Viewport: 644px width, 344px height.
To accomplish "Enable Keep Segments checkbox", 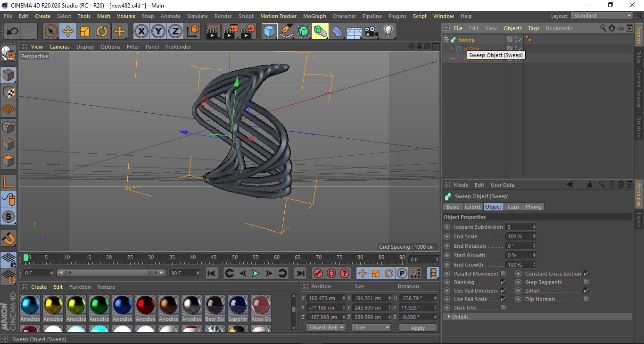I will pos(586,282).
